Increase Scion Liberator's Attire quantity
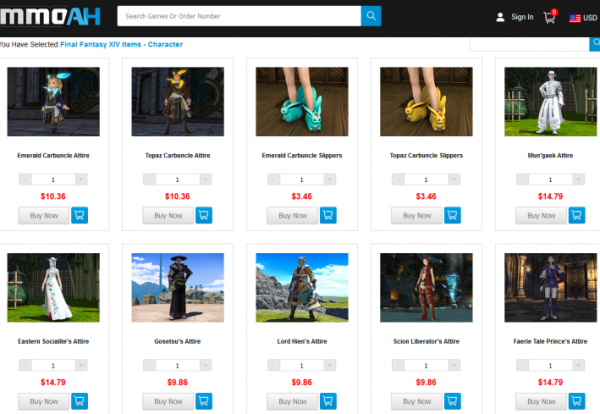The image size is (600, 414). point(454,365)
